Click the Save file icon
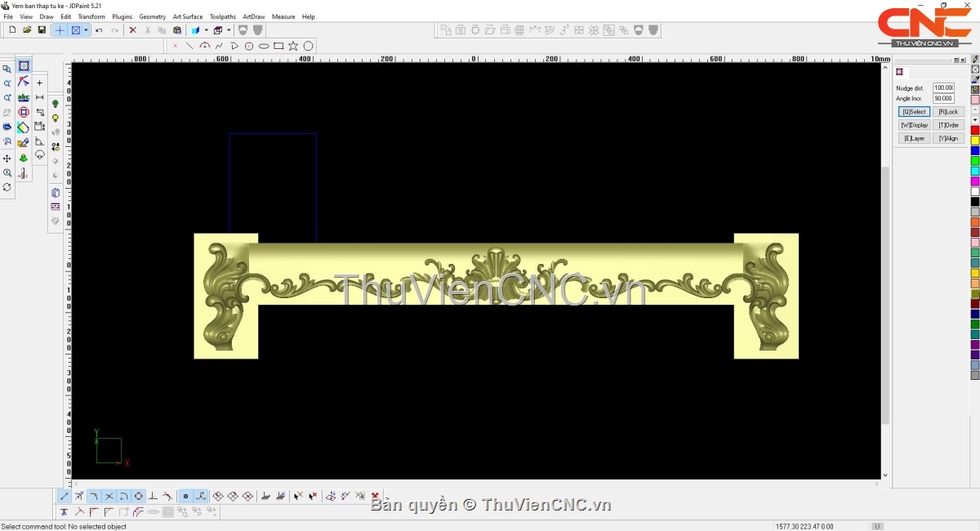Image resolution: width=980 pixels, height=531 pixels. (x=42, y=30)
